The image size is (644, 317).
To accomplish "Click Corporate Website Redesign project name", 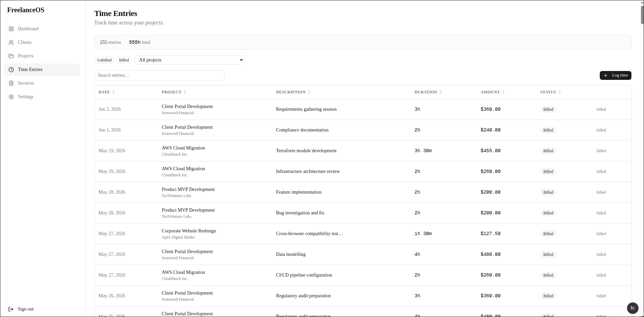I will click(x=189, y=231).
